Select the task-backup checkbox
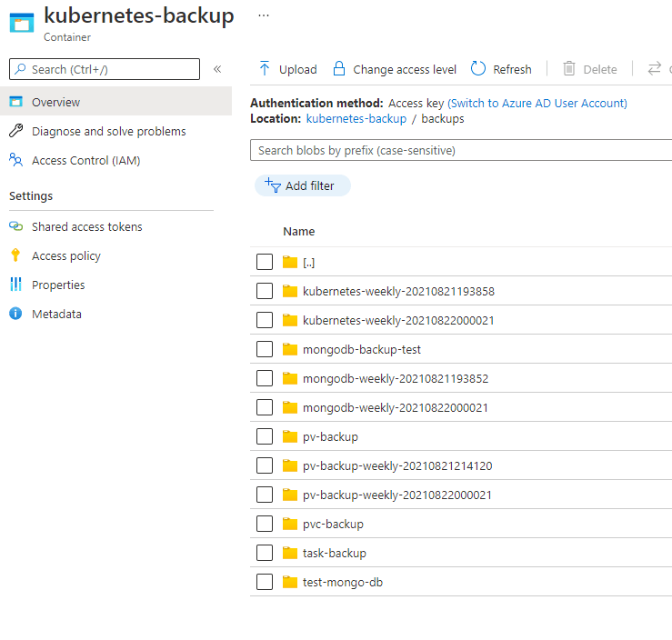 tap(265, 553)
